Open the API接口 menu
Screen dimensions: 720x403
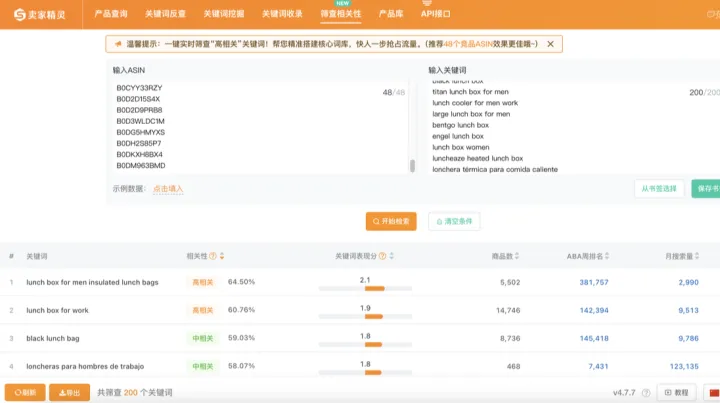[435, 14]
